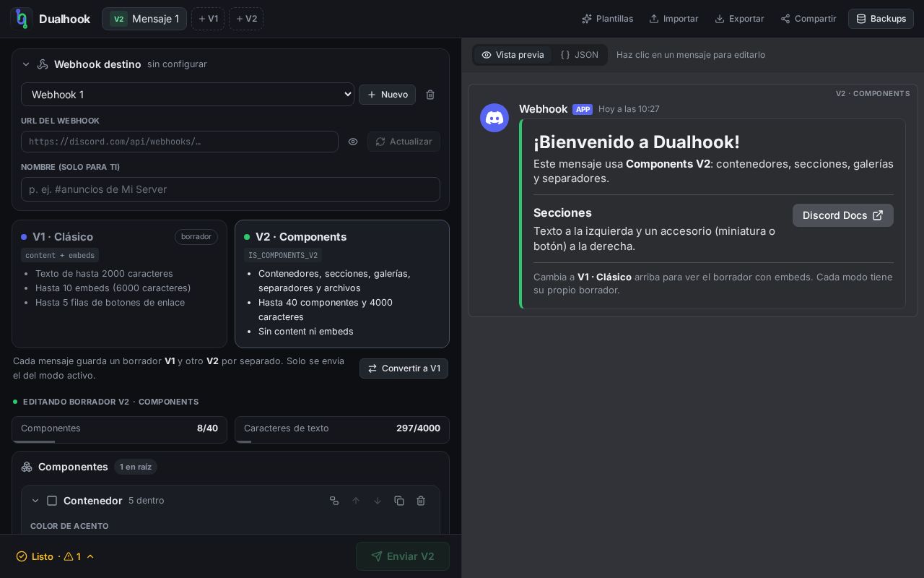924x578 pixels.
Task: Open Plantillas templates
Action: tap(607, 19)
